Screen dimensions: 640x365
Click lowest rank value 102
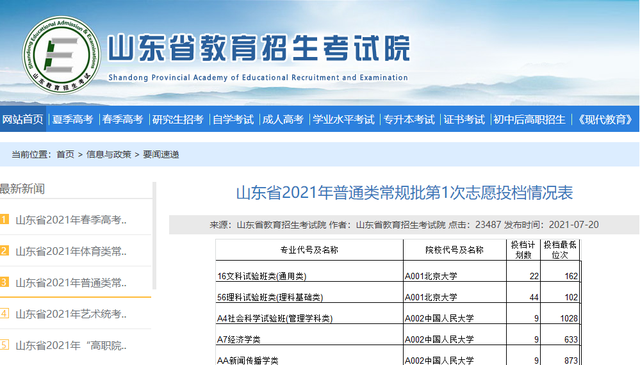coord(571,297)
